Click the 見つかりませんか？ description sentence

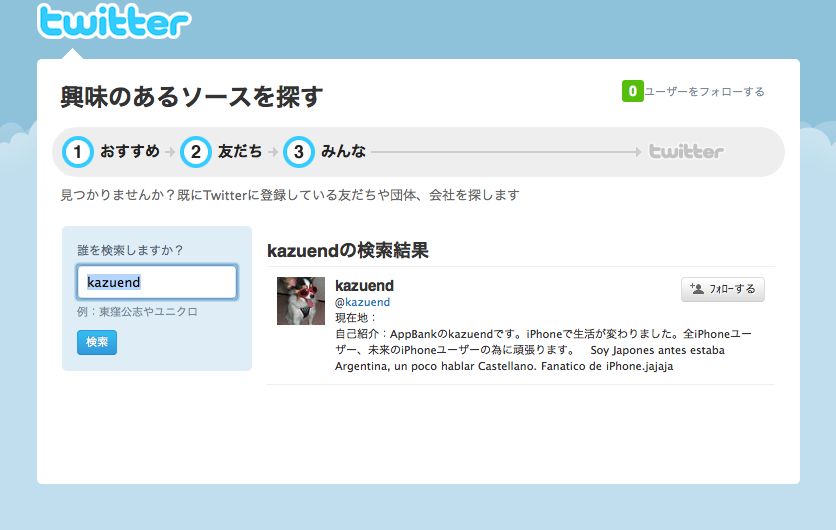[x=290, y=195]
